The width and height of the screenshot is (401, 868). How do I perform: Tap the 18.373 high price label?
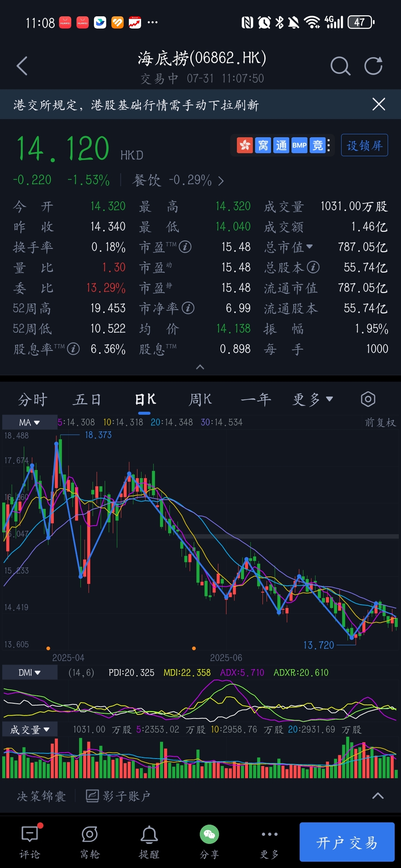click(98, 435)
